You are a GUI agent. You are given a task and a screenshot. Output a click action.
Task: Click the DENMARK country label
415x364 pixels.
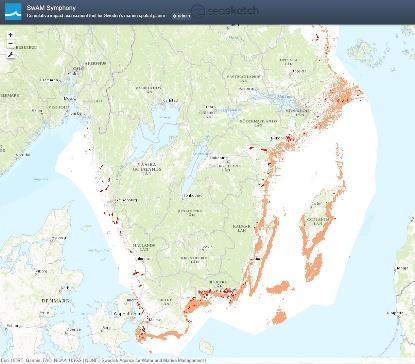pos(56,300)
